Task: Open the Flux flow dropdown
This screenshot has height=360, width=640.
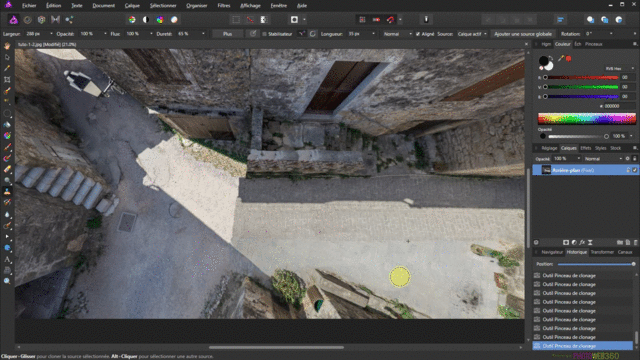Action: click(x=151, y=34)
